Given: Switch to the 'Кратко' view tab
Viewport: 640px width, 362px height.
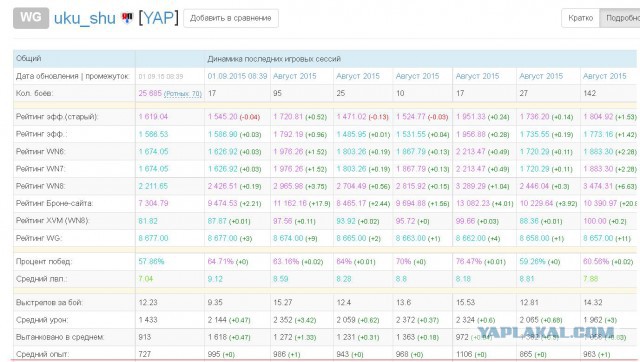Looking at the screenshot, I should click(580, 18).
